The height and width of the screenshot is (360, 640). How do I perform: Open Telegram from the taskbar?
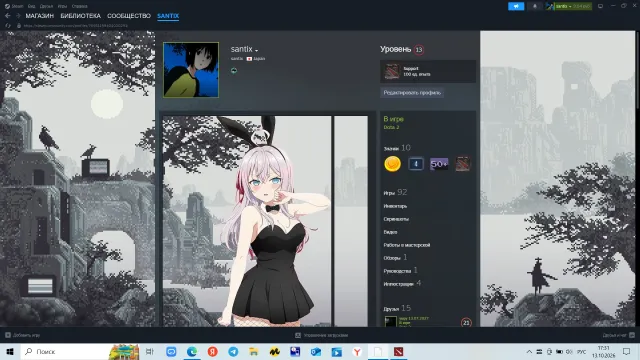[233, 351]
